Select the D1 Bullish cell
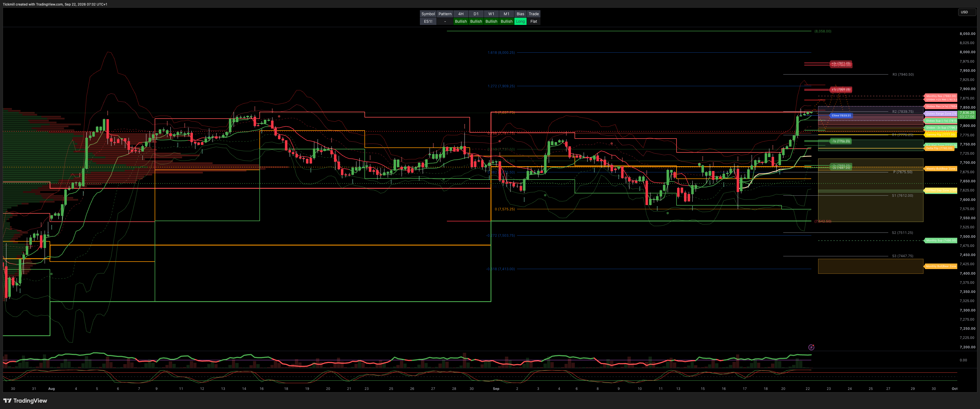The image size is (980, 409). (x=476, y=21)
